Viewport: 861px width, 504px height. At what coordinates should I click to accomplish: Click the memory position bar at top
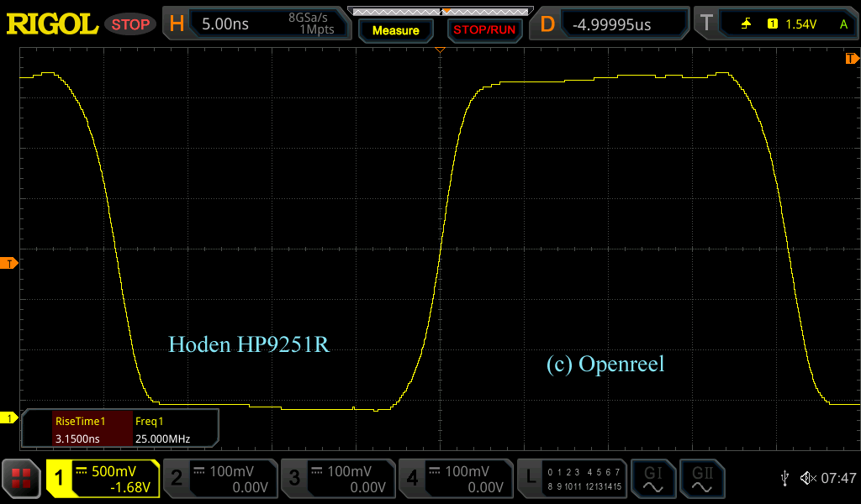point(440,11)
